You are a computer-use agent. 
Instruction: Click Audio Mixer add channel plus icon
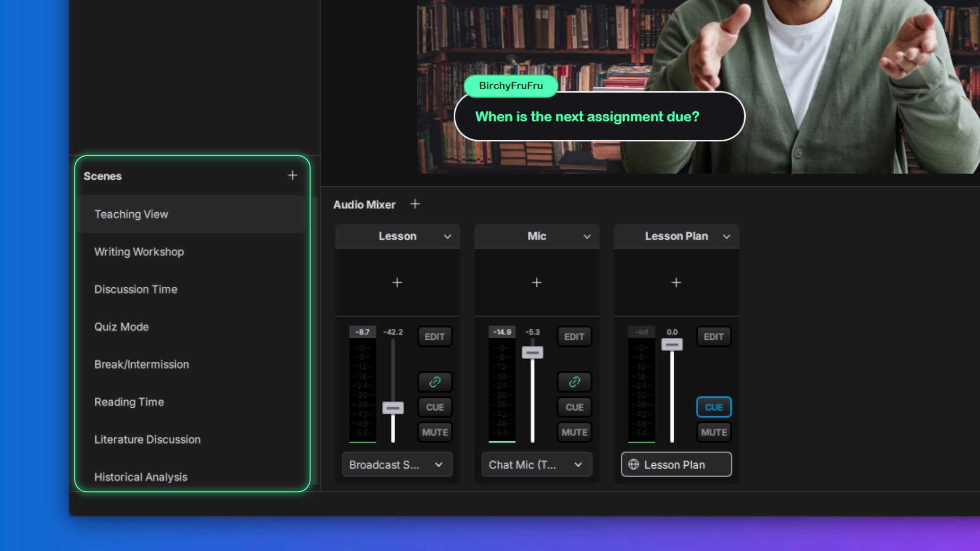415,204
